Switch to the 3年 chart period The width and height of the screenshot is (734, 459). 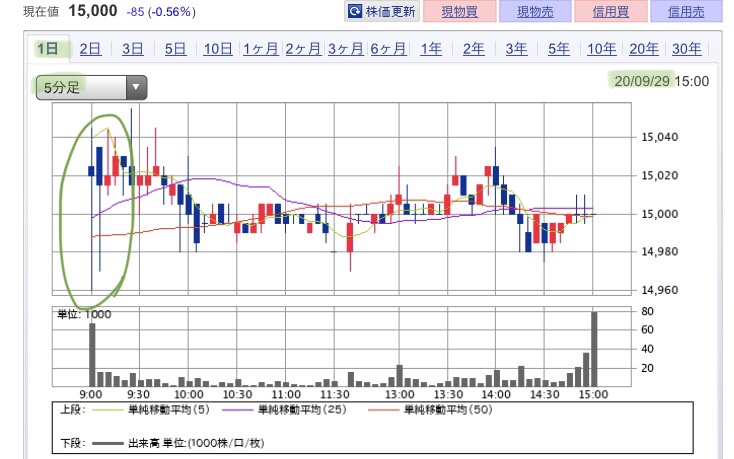click(x=516, y=49)
